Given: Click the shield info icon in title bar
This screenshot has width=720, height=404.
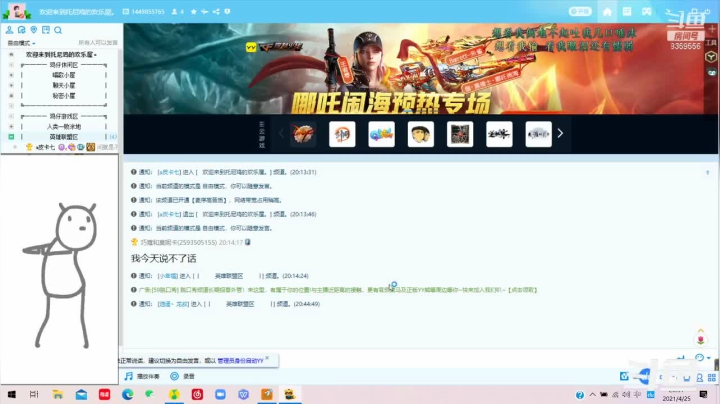Looking at the screenshot, I should click(227, 11).
